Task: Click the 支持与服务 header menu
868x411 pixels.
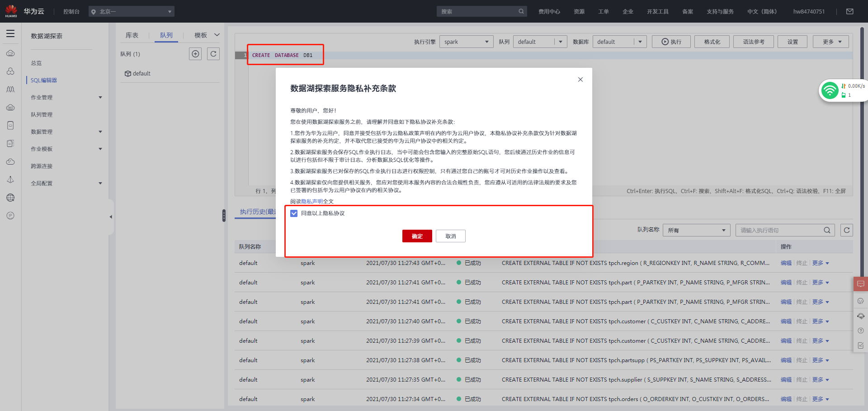Action: [720, 11]
